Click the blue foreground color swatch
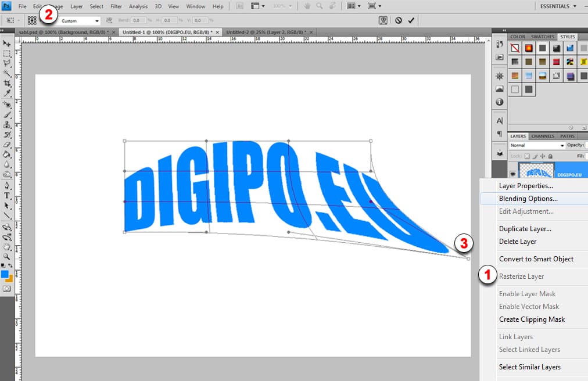This screenshot has height=381, width=588. coord(5,274)
